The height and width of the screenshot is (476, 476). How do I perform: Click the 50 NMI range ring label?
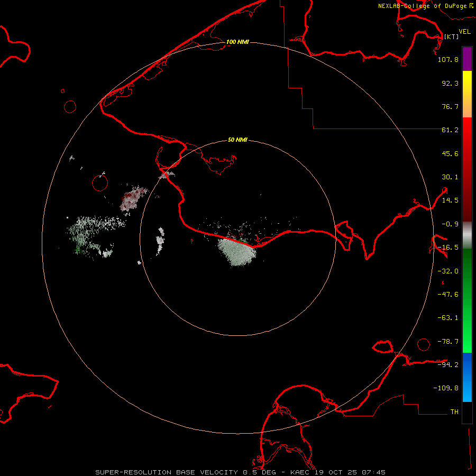point(237,140)
